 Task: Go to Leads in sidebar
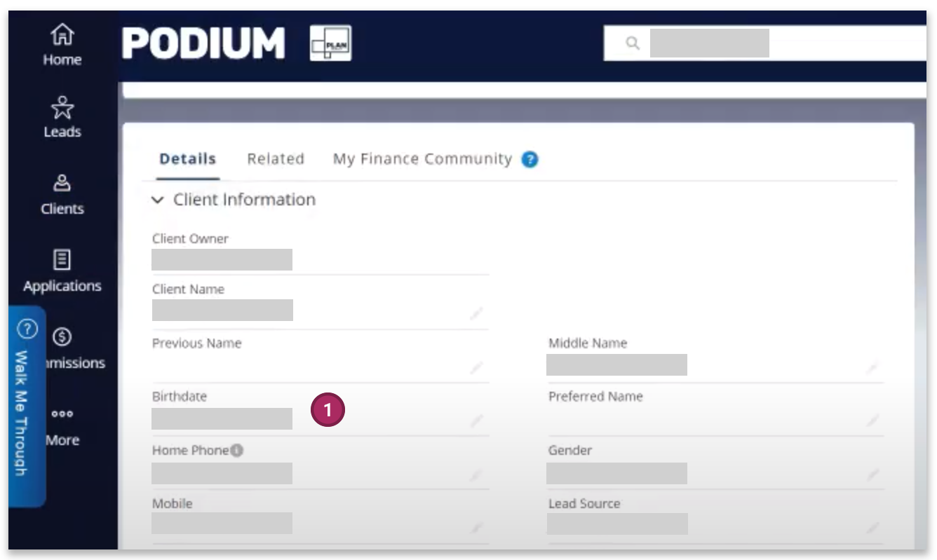click(62, 117)
